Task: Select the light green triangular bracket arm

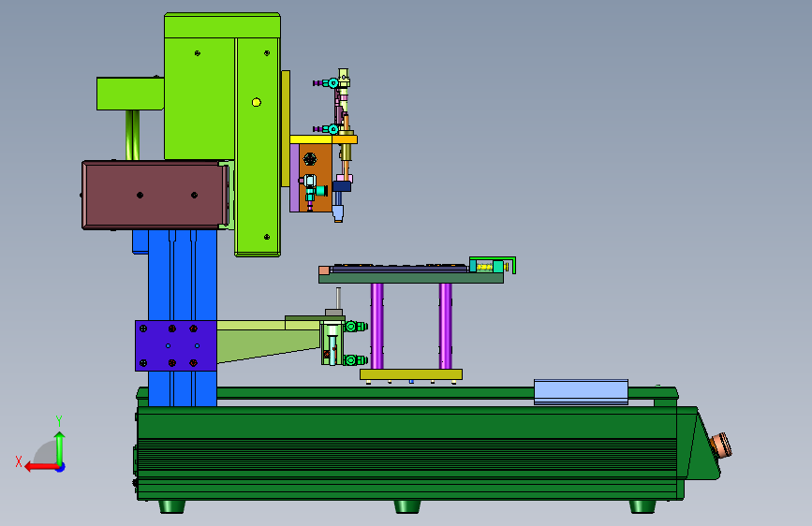Action: click(268, 341)
